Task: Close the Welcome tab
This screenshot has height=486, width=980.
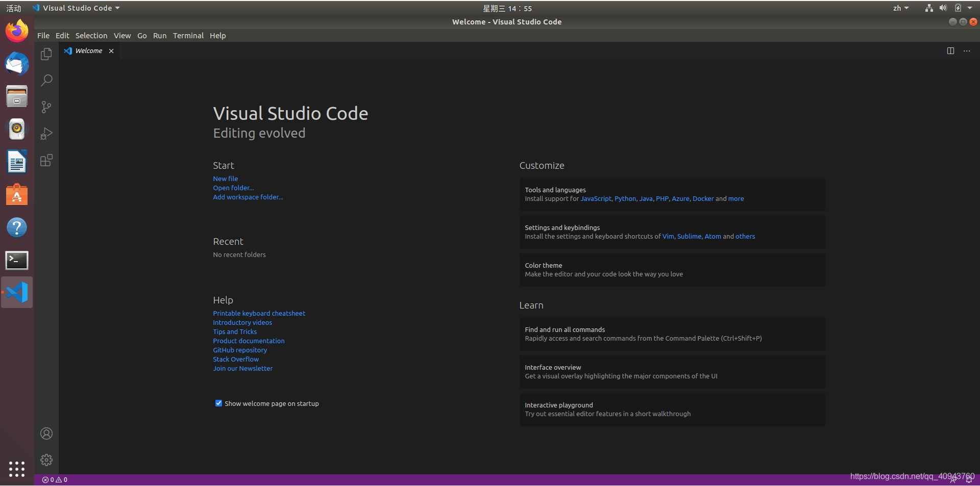Action: (111, 51)
